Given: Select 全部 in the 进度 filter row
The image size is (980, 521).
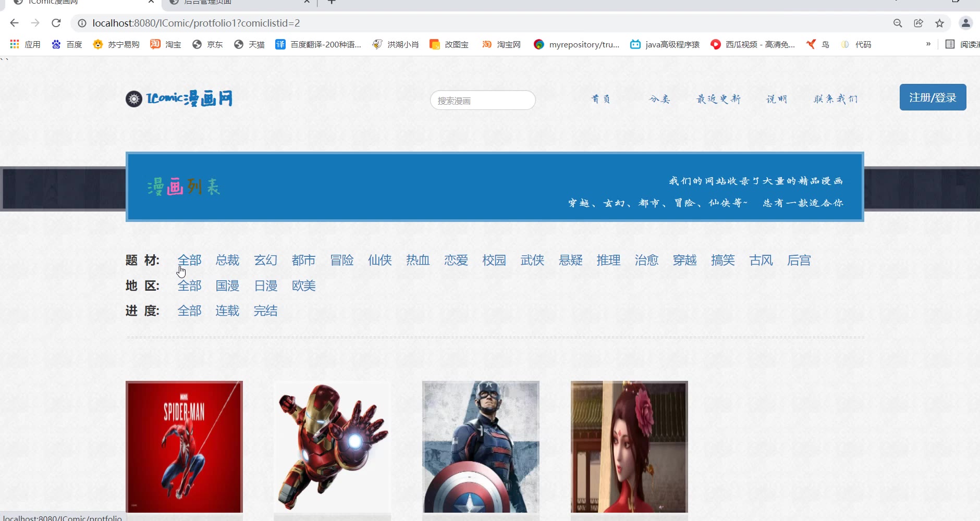Looking at the screenshot, I should tap(189, 311).
